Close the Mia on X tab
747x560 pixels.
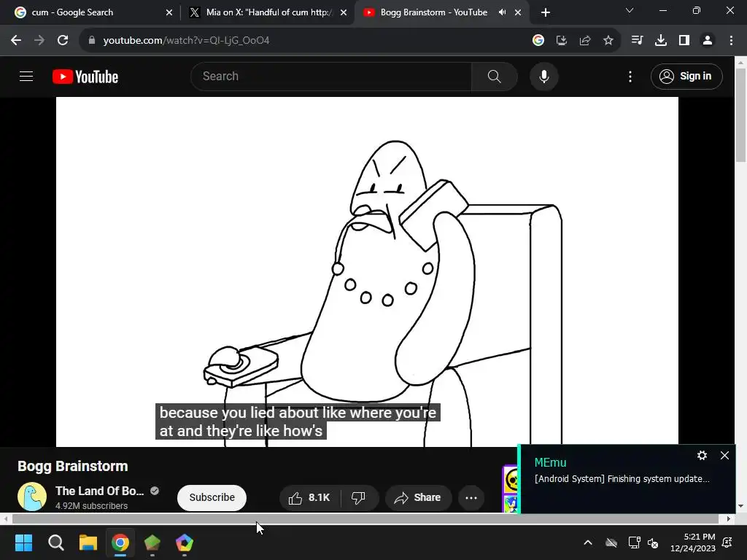344,12
